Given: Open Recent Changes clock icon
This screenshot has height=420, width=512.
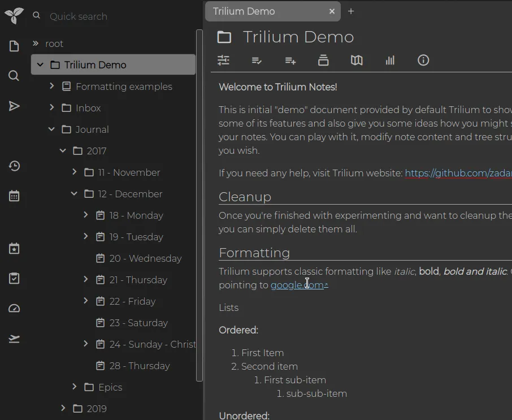Looking at the screenshot, I should [x=14, y=166].
